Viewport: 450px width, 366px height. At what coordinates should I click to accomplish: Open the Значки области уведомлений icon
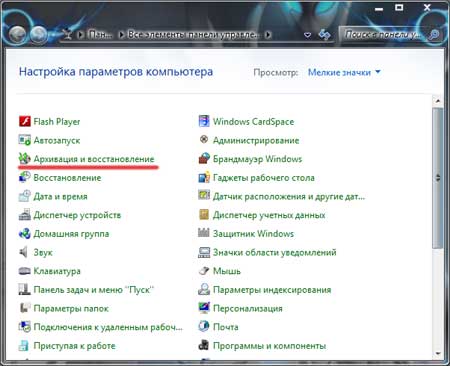[x=204, y=252]
